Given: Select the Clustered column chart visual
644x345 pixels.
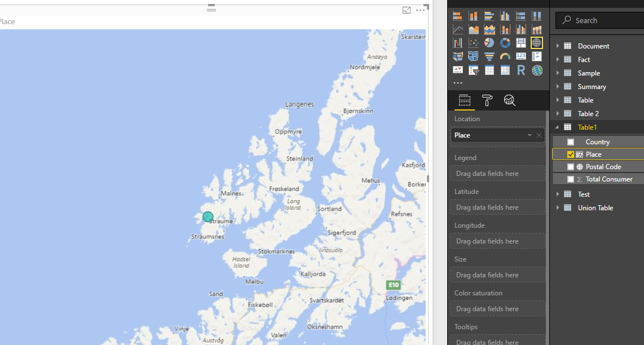Looking at the screenshot, I should tap(505, 16).
